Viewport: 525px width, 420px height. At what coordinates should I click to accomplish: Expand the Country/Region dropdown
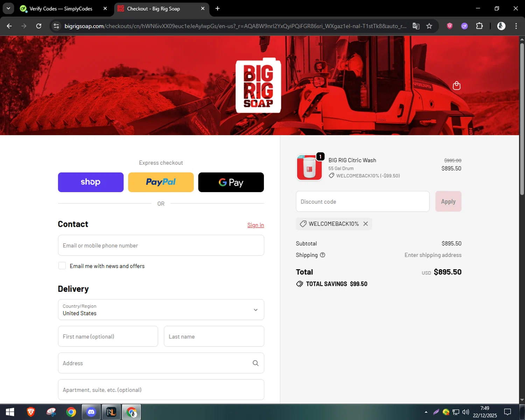click(x=161, y=309)
